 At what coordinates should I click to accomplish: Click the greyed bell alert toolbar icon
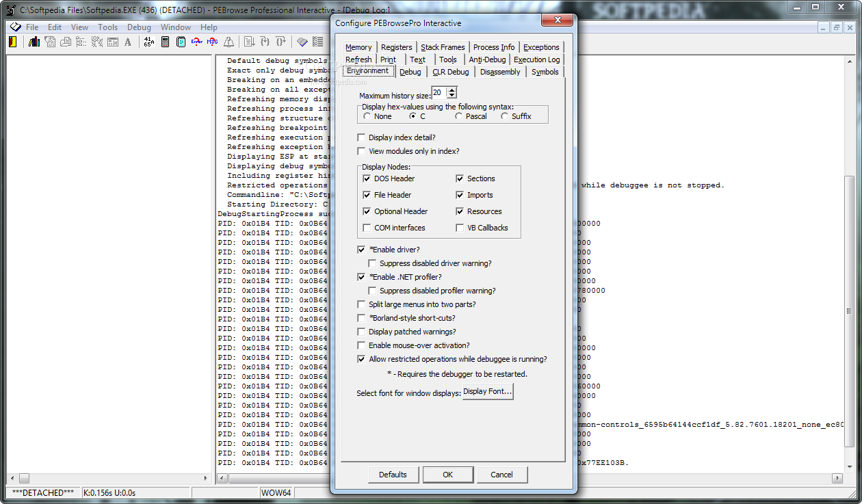click(x=228, y=42)
